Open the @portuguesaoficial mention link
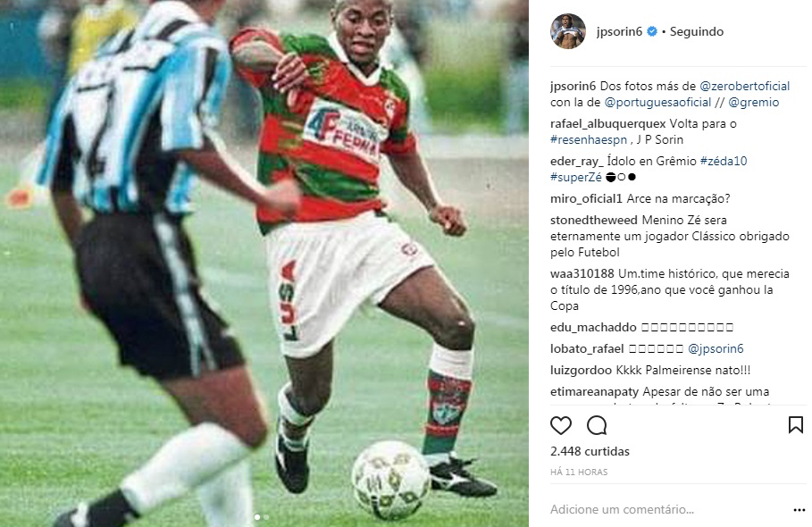This screenshot has height=527, width=812. click(657, 102)
